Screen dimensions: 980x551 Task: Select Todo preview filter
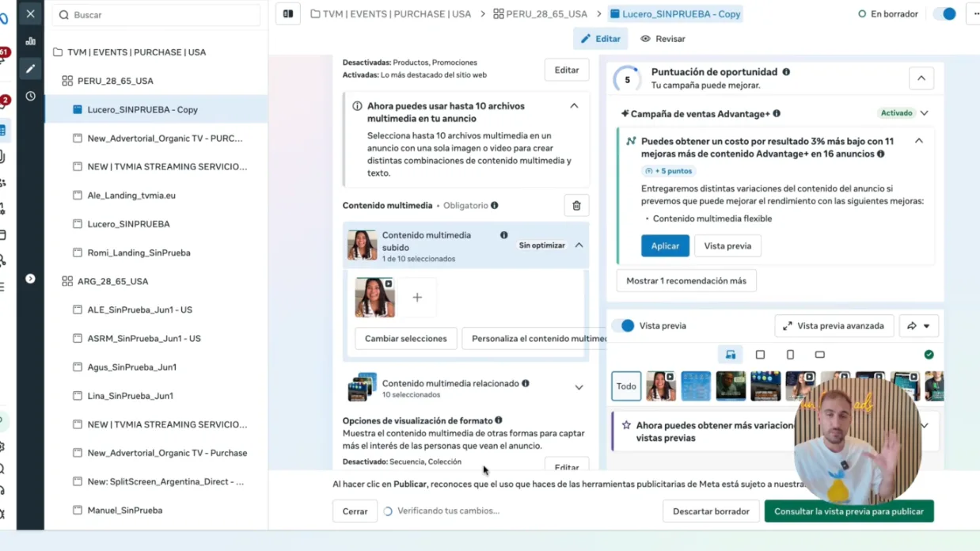click(x=626, y=386)
